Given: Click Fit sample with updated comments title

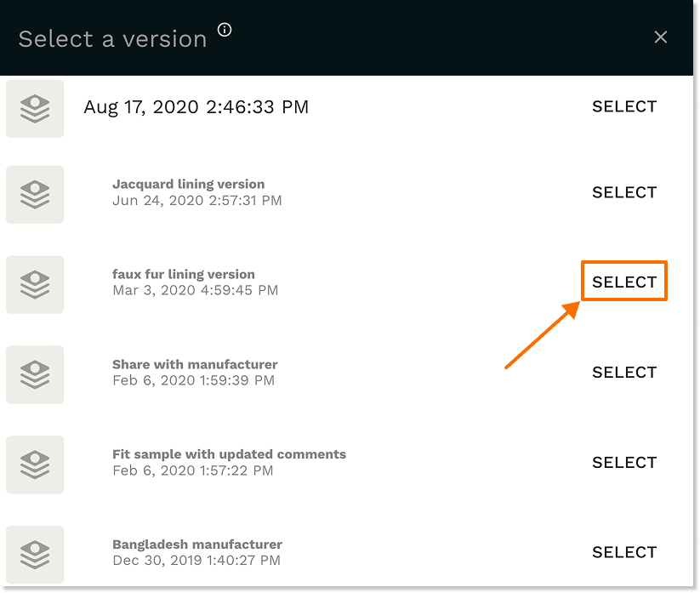Looking at the screenshot, I should click(x=229, y=454).
